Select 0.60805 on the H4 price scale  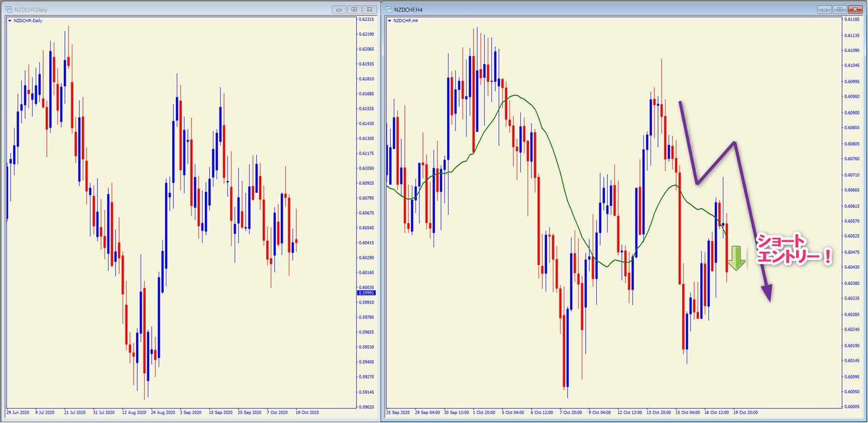coord(852,144)
